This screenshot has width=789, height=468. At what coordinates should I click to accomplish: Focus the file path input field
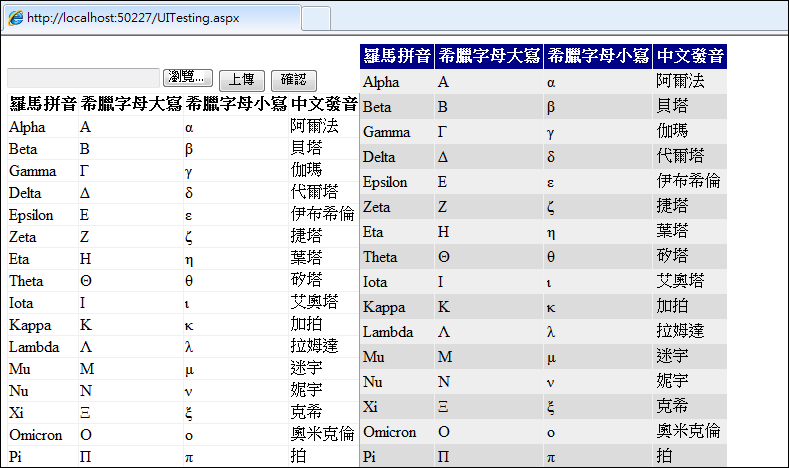pos(84,78)
